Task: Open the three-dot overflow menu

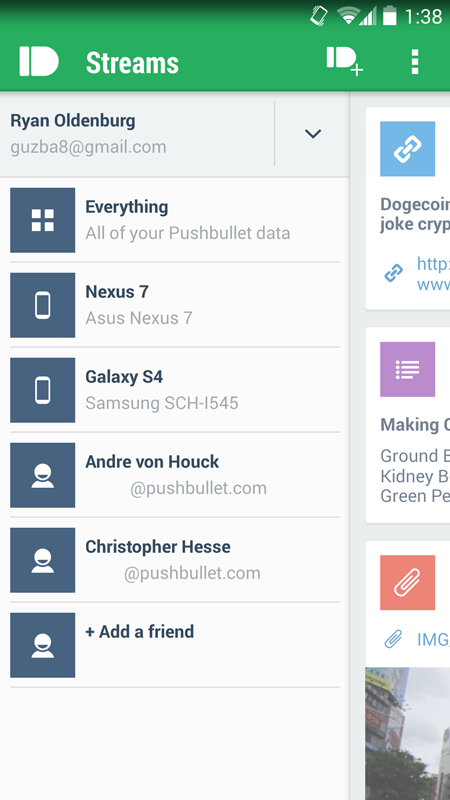Action: point(415,62)
